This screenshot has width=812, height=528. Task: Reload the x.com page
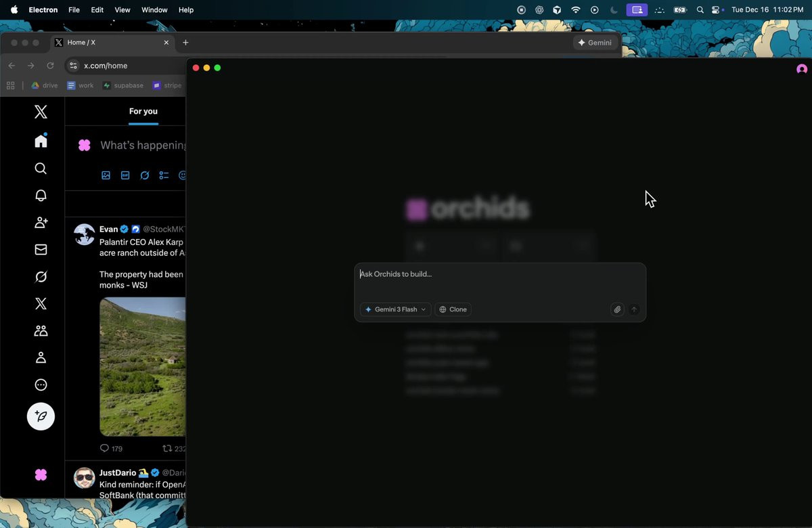(x=50, y=66)
